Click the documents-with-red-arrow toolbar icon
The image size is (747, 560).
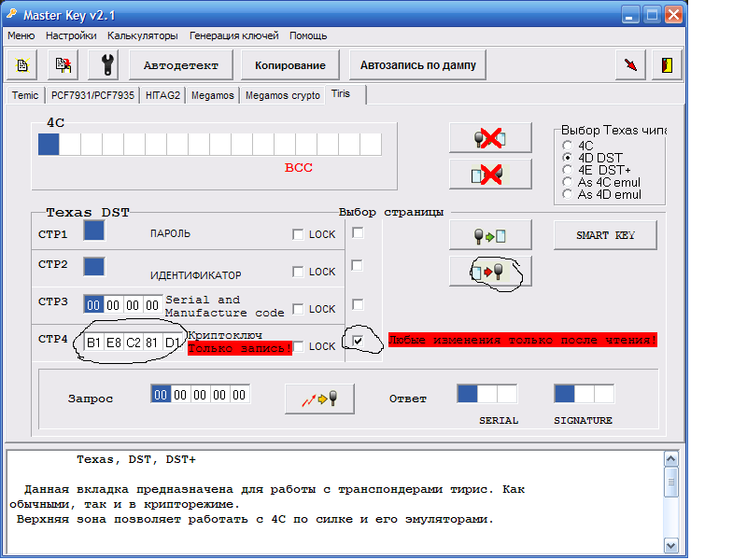point(63,64)
